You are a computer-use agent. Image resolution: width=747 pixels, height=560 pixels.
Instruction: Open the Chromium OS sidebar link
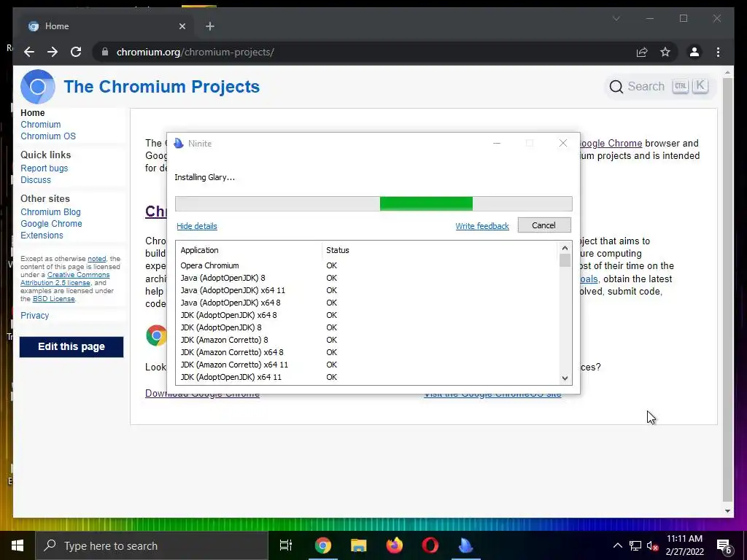tap(48, 136)
